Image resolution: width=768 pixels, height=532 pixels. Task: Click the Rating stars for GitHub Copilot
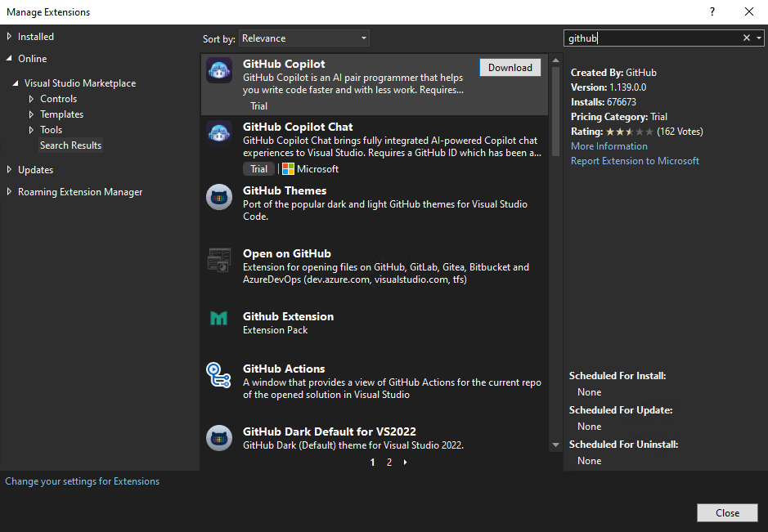[x=630, y=132]
